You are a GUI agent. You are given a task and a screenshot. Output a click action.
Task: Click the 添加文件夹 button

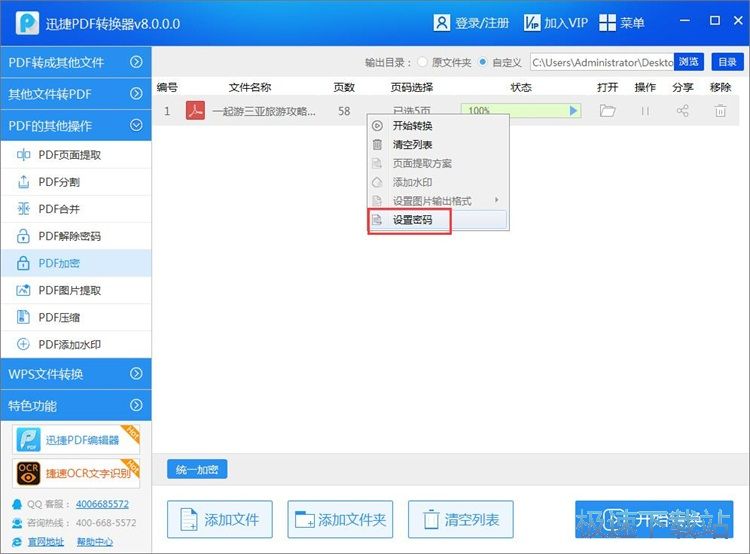340,519
